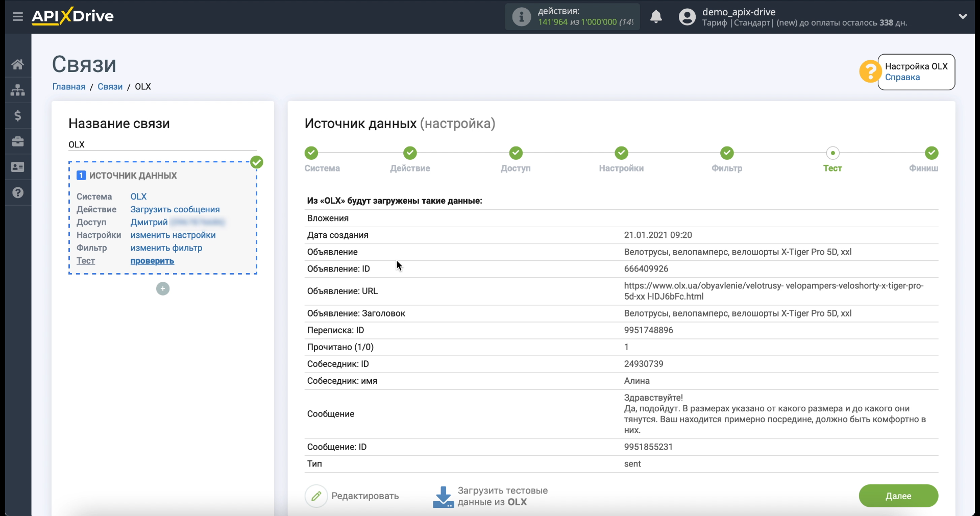Click the green Далее button

(x=898, y=496)
